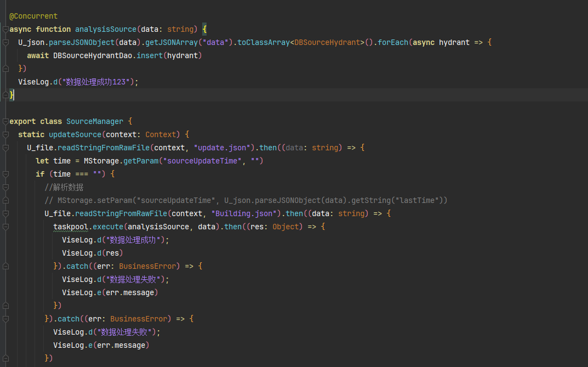
Task: Collapse the if (time === "") block
Action: [x=5, y=174]
